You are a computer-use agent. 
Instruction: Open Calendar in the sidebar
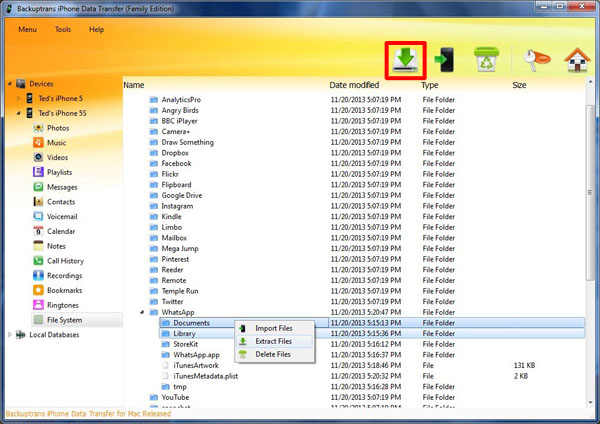tap(61, 231)
